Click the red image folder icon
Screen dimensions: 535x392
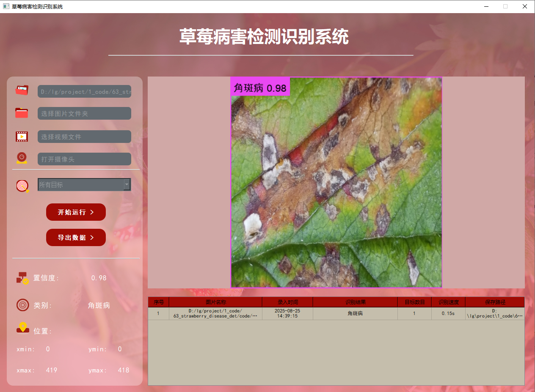click(22, 113)
